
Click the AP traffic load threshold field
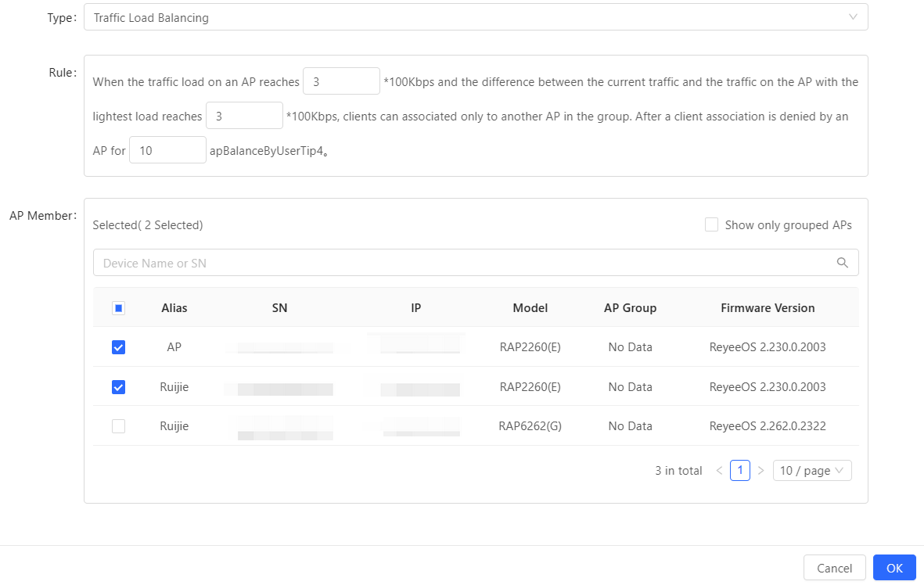[340, 81]
